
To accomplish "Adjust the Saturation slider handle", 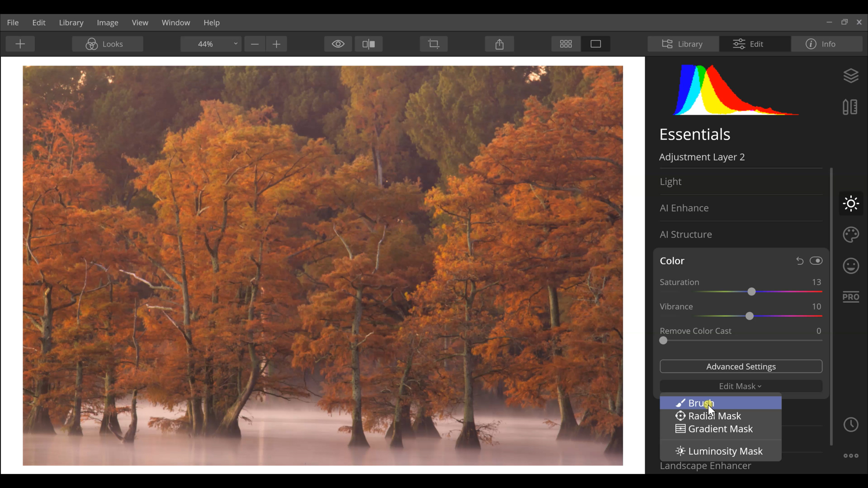I will [x=751, y=292].
